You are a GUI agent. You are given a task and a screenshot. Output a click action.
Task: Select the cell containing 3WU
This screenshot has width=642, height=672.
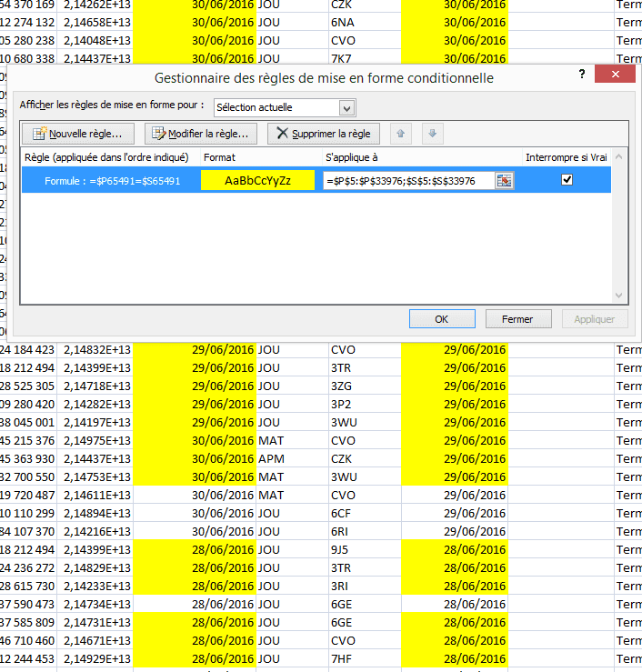point(343,422)
